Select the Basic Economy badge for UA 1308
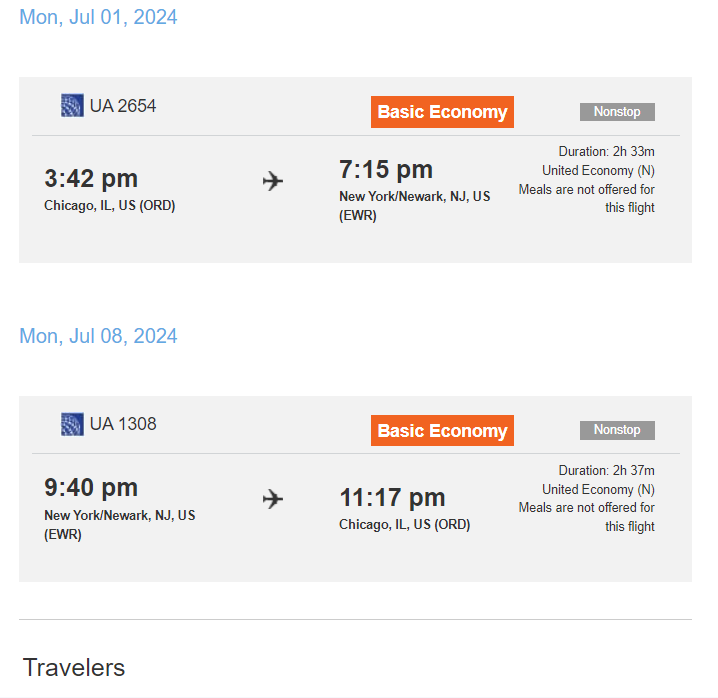The image size is (718, 698). point(442,431)
